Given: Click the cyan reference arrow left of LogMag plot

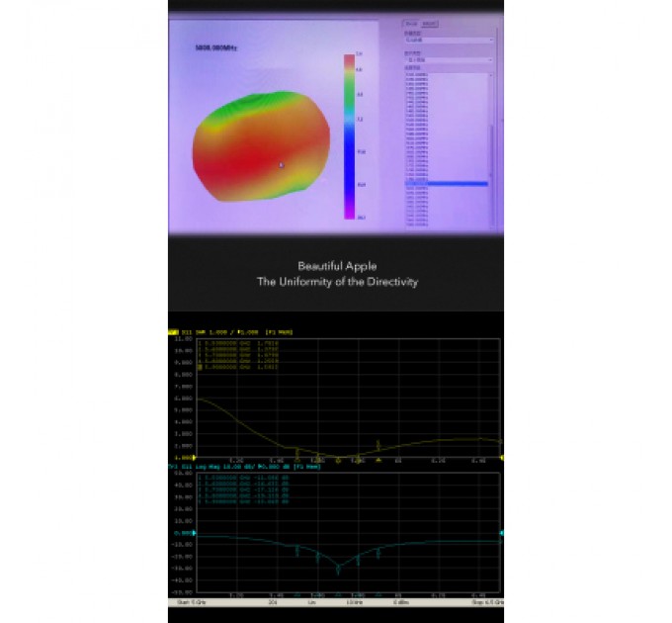Looking at the screenshot, I should [196, 534].
